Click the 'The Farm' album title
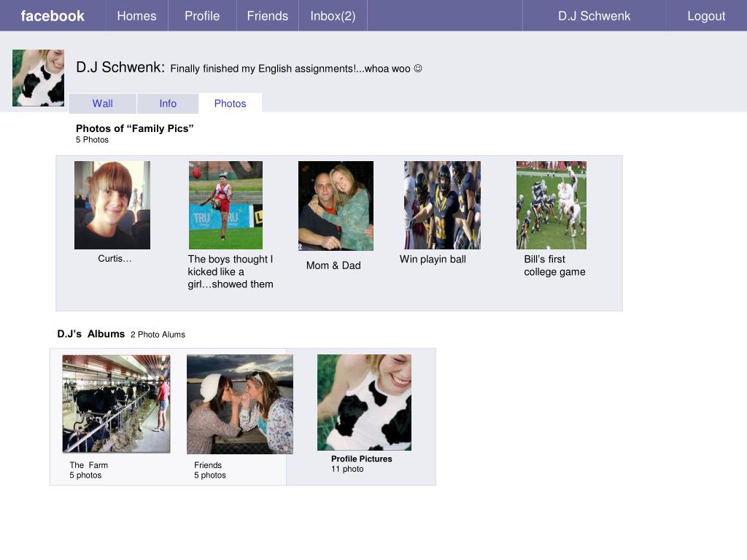The width and height of the screenshot is (747, 560). (x=88, y=464)
